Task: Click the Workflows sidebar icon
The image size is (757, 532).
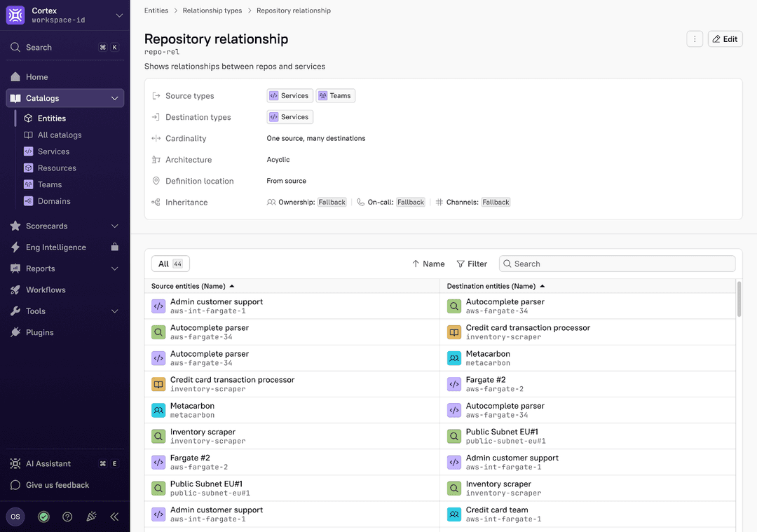Action: point(15,289)
